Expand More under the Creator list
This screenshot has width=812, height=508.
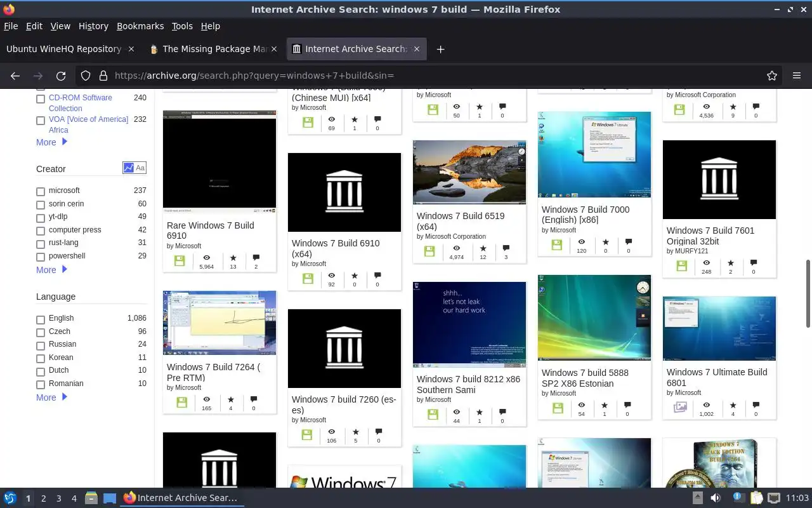coord(51,270)
